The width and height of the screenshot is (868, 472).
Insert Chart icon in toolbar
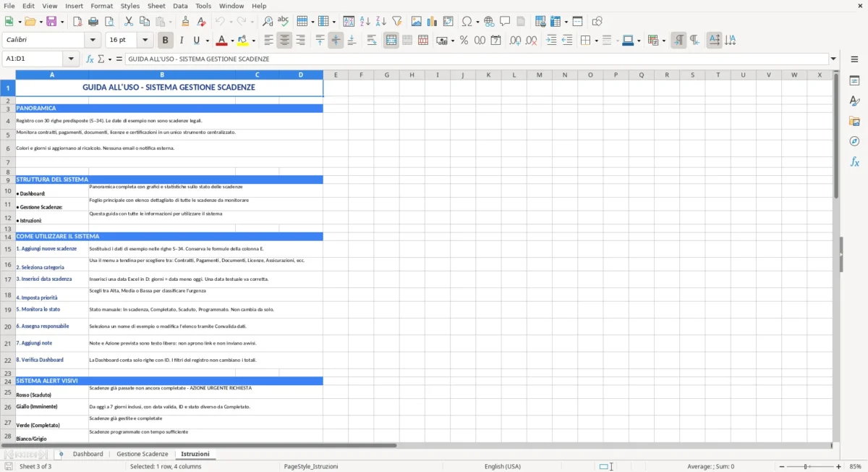pos(433,22)
